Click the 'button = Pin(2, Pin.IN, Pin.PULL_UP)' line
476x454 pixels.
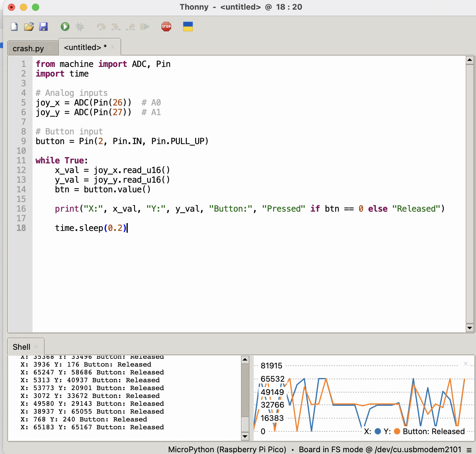[122, 141]
